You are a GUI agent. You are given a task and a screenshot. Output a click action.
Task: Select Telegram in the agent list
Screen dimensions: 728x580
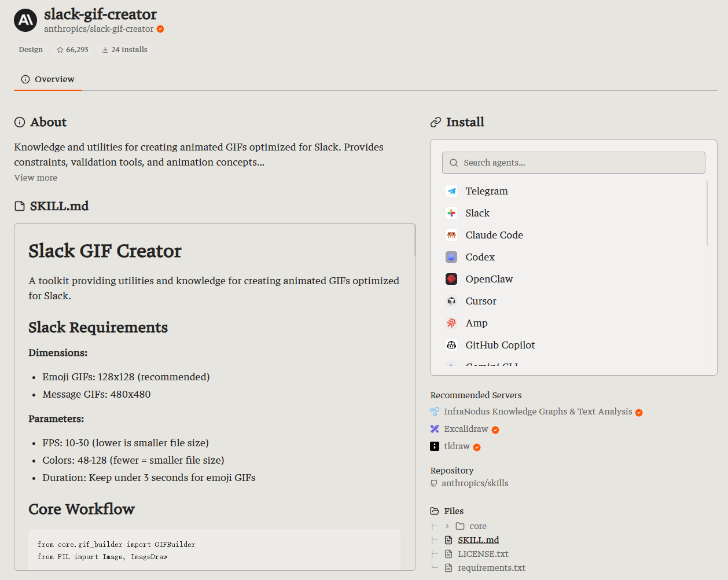click(573, 191)
